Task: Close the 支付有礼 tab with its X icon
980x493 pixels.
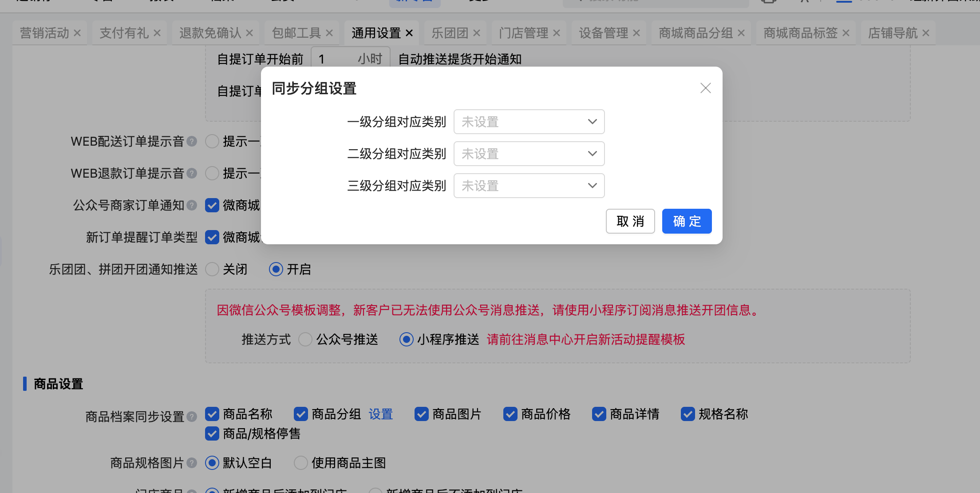Action: (x=157, y=33)
